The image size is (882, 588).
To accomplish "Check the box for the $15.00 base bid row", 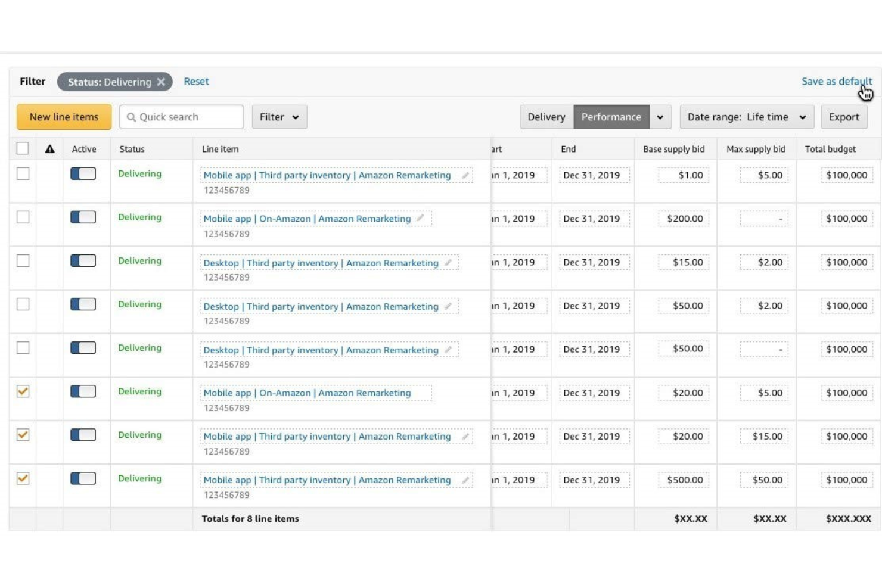I will [23, 260].
